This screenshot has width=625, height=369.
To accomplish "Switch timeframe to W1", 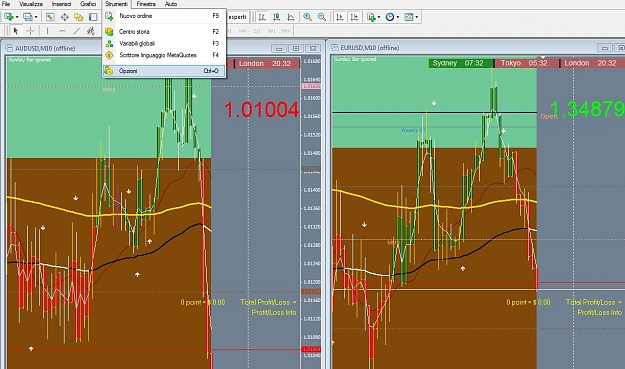I will pos(271,31).
